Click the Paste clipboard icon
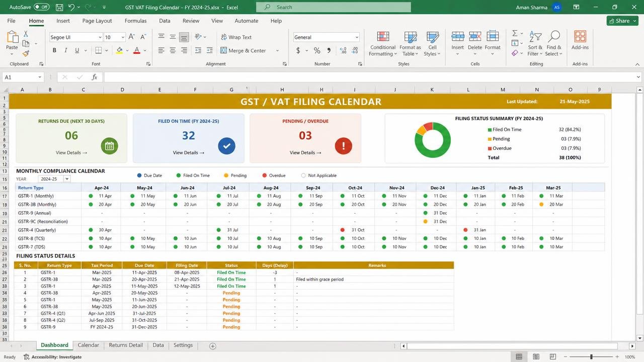Viewport: 644px width, 362px height. [12, 38]
